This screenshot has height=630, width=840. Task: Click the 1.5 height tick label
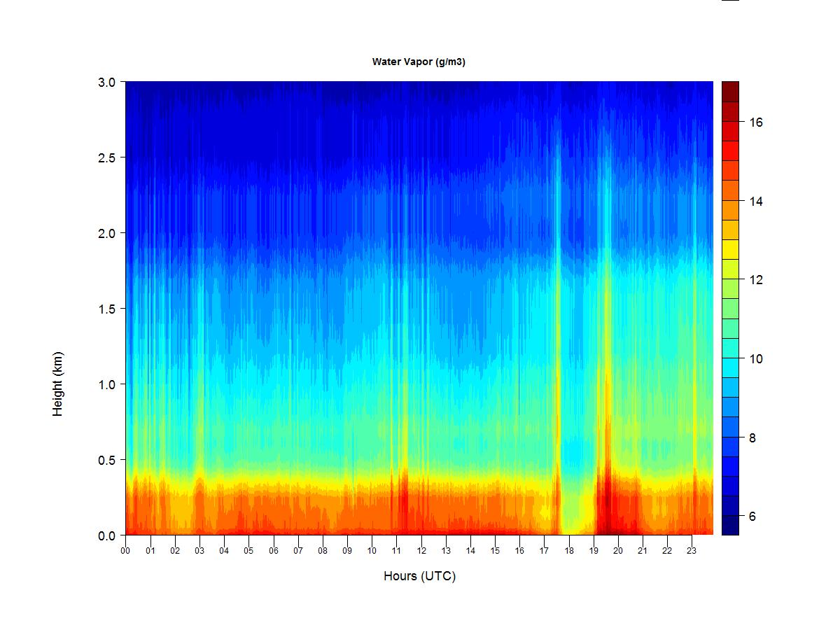tap(106, 309)
